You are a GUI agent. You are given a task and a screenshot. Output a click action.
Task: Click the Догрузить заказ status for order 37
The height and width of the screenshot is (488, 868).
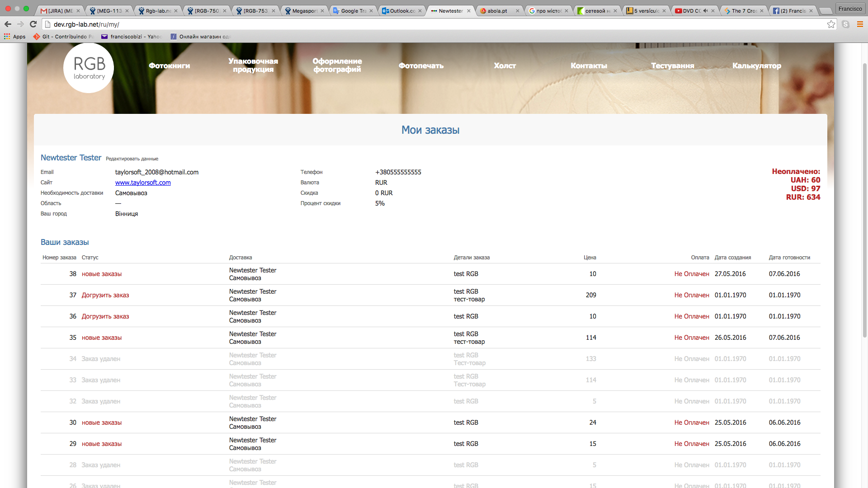click(x=105, y=295)
